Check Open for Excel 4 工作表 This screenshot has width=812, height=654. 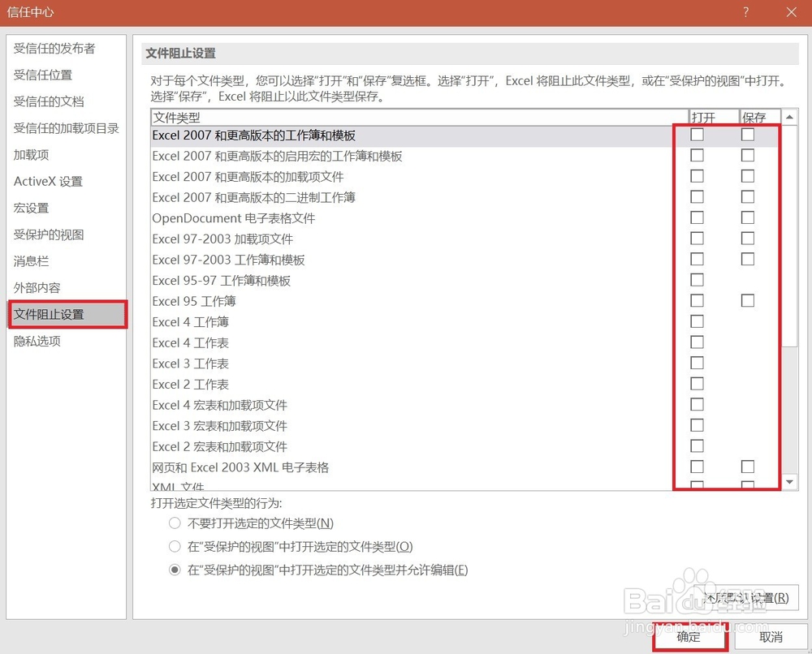pos(697,342)
